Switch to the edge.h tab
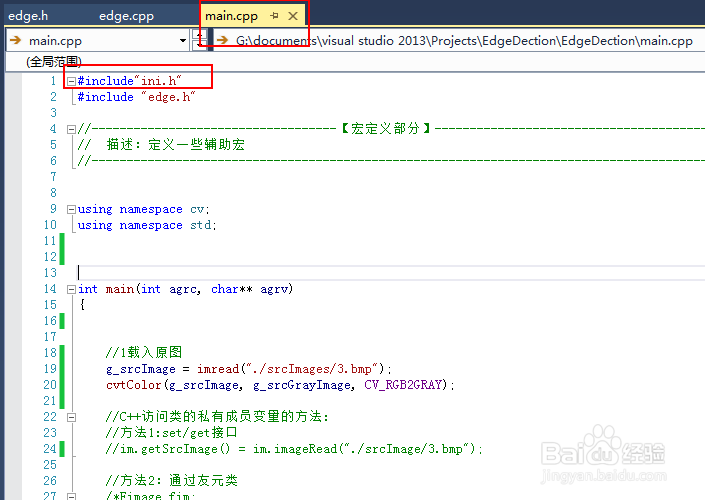 28,16
